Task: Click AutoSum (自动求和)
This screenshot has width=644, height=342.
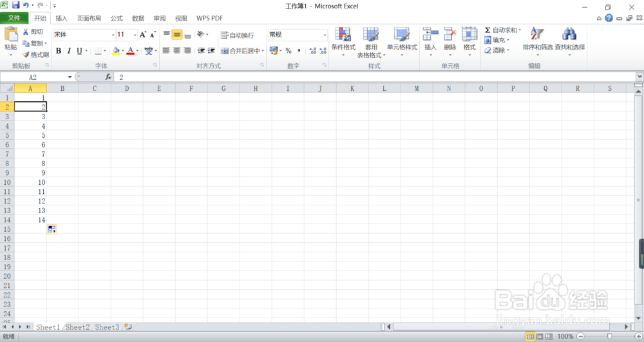Action: point(500,30)
